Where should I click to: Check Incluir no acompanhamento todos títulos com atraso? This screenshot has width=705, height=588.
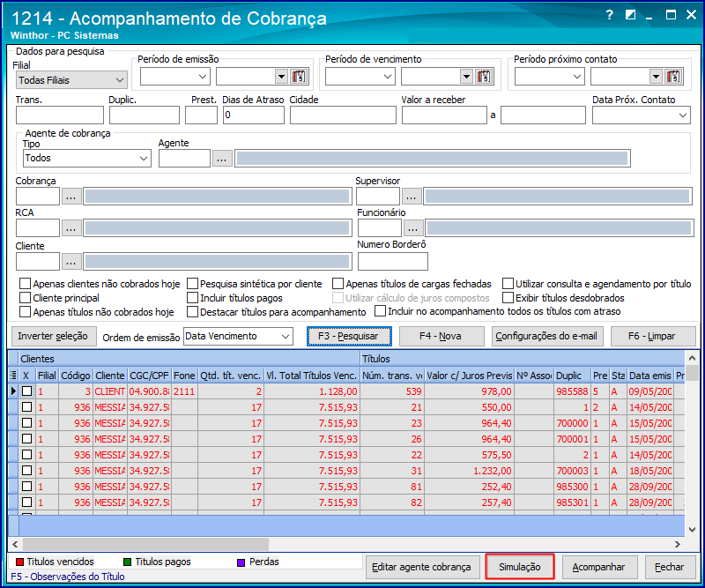381,311
